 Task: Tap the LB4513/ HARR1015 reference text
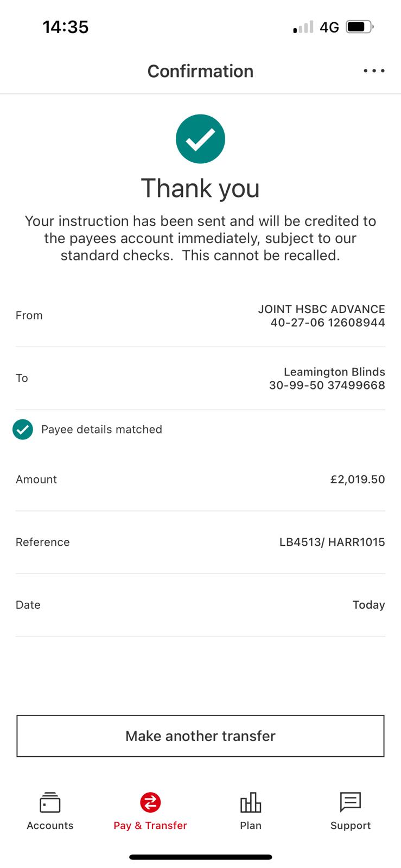(332, 542)
